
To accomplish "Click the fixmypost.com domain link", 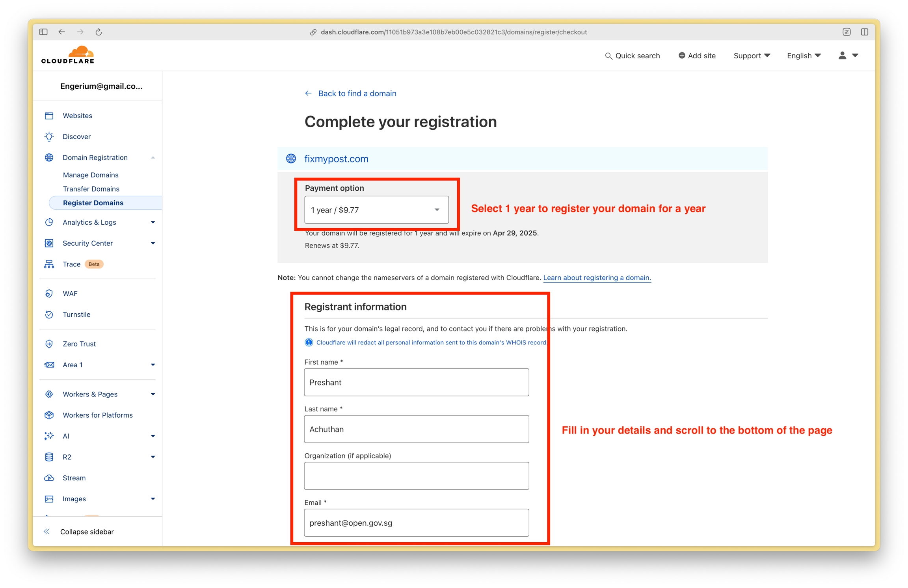I will tap(336, 158).
